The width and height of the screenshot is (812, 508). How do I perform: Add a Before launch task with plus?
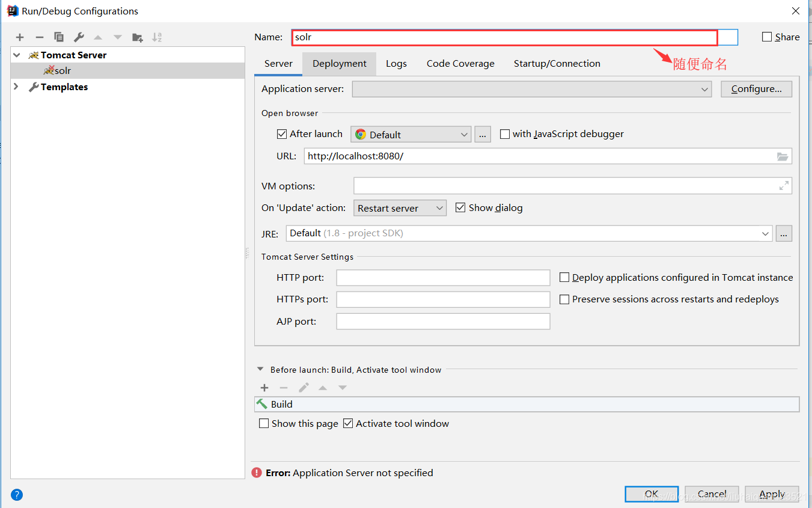(264, 388)
